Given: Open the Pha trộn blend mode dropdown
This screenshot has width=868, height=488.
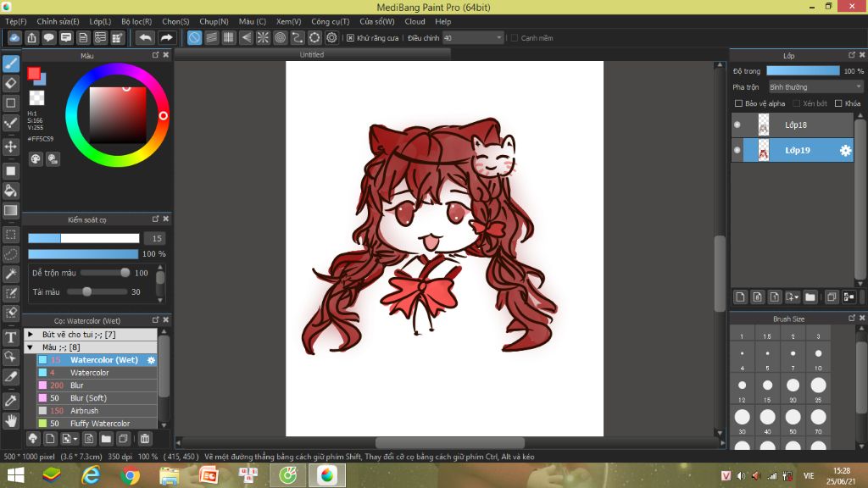Looking at the screenshot, I should [815, 87].
